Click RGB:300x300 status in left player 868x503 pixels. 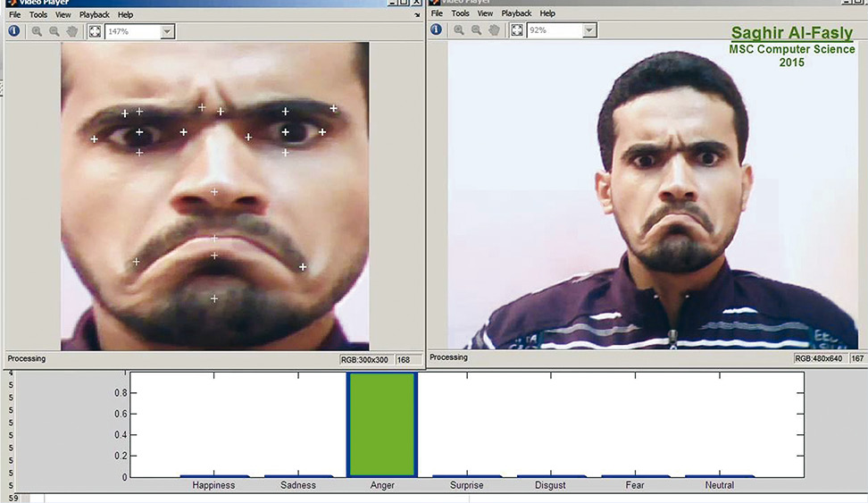click(x=365, y=359)
